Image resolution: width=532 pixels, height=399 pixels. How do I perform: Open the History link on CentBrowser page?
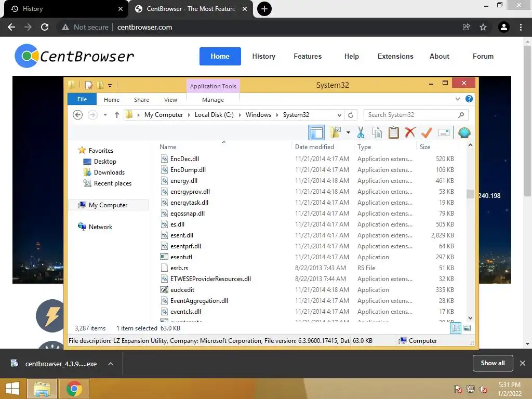coord(263,56)
